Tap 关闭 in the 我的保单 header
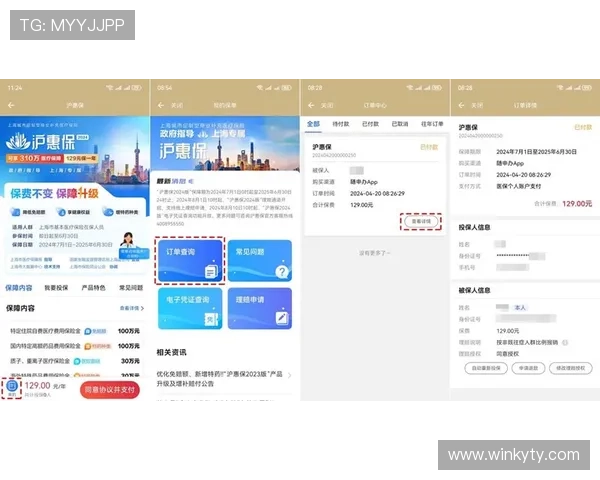Screen dimensions: 600x480 pos(176,105)
